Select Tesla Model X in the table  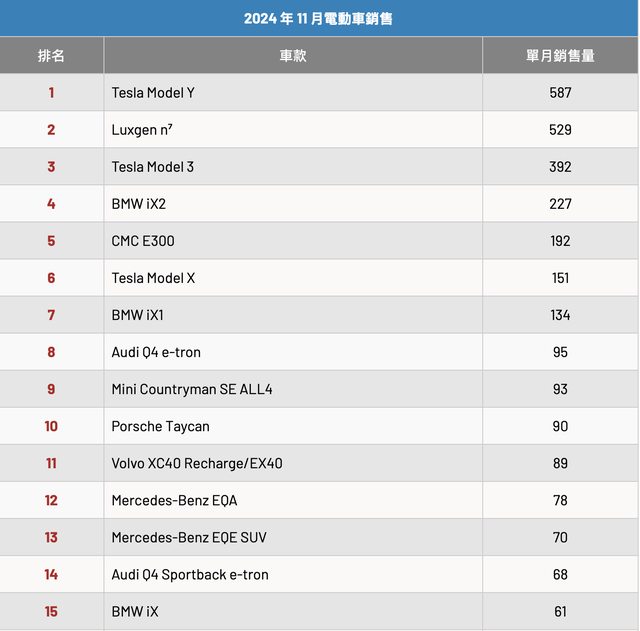click(x=153, y=278)
